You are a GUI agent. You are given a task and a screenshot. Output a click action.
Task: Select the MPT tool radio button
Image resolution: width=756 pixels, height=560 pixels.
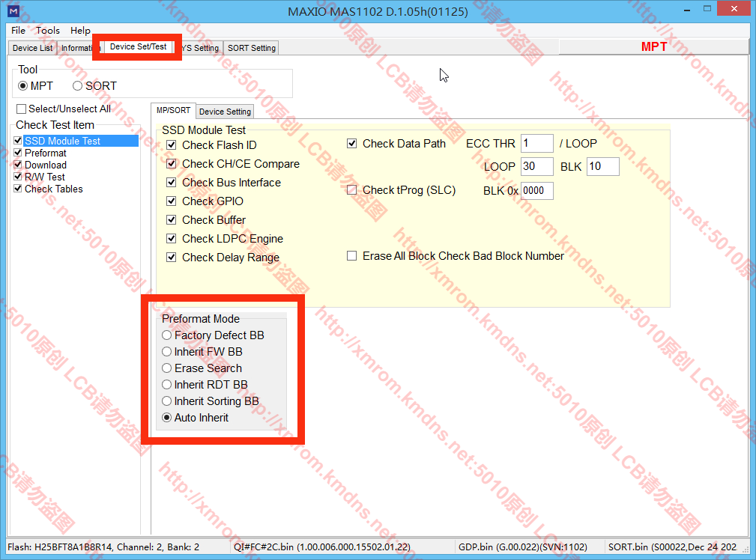coord(23,86)
